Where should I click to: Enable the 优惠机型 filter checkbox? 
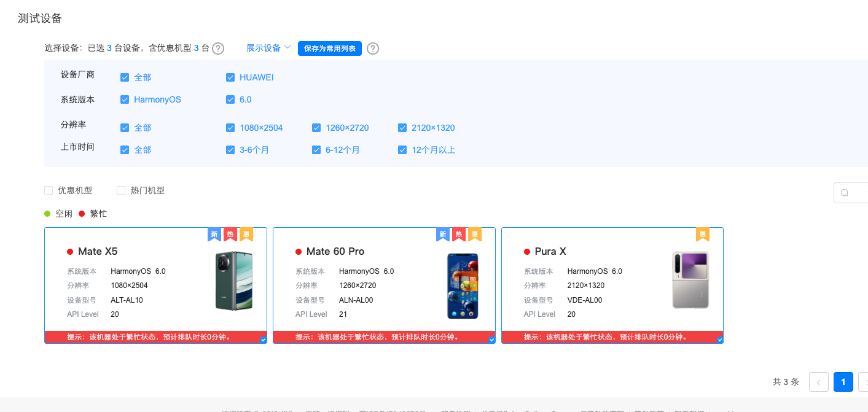[x=49, y=190]
